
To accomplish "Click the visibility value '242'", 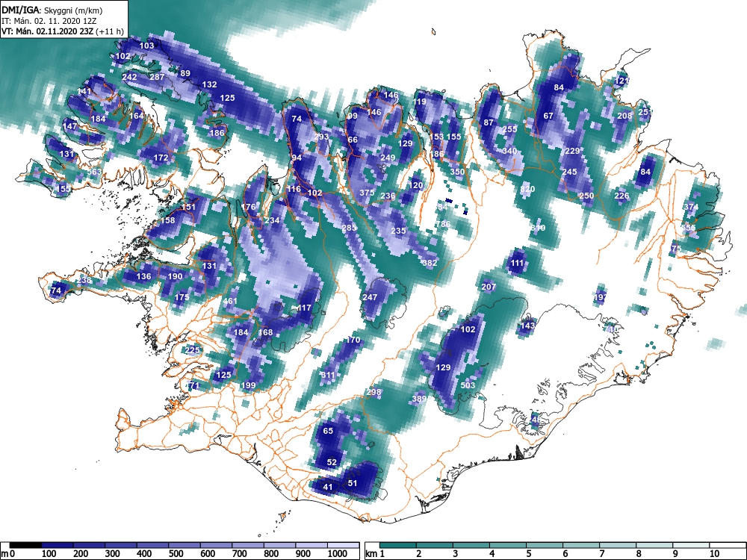I will [x=129, y=77].
